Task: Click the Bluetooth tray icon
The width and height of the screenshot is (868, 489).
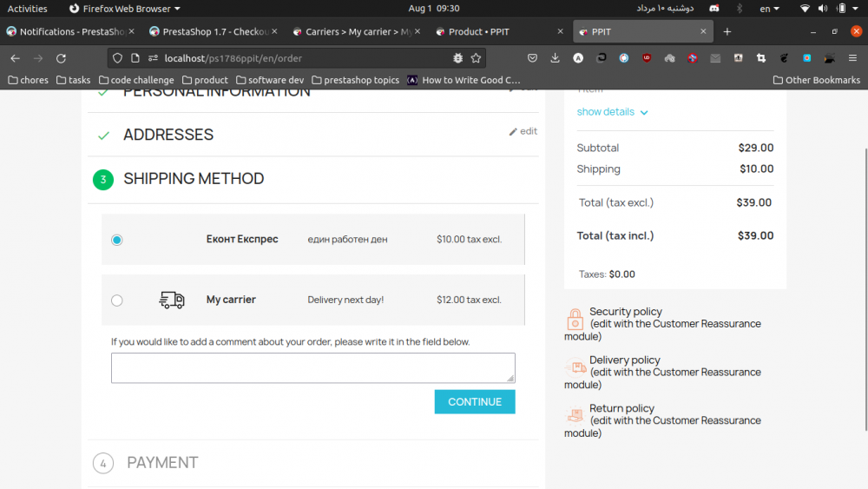Action: point(740,9)
